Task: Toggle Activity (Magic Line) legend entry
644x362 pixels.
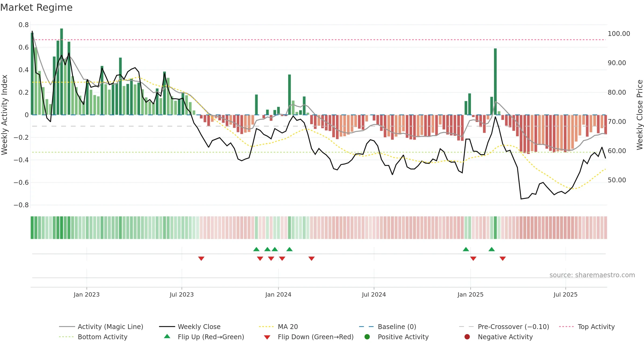Action: pyautogui.click(x=101, y=327)
